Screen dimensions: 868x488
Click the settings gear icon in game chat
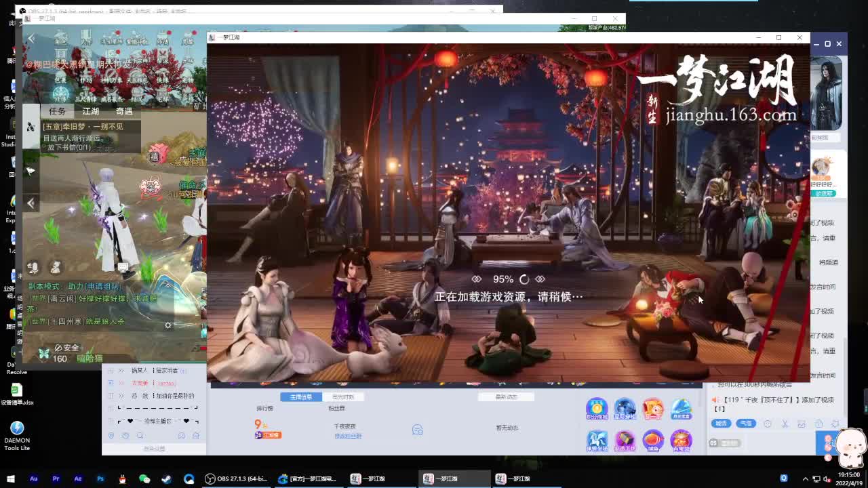pyautogui.click(x=168, y=325)
